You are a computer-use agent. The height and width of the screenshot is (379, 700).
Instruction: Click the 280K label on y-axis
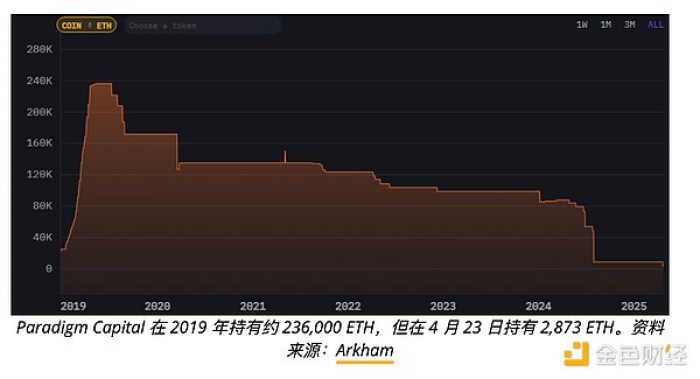click(x=39, y=50)
